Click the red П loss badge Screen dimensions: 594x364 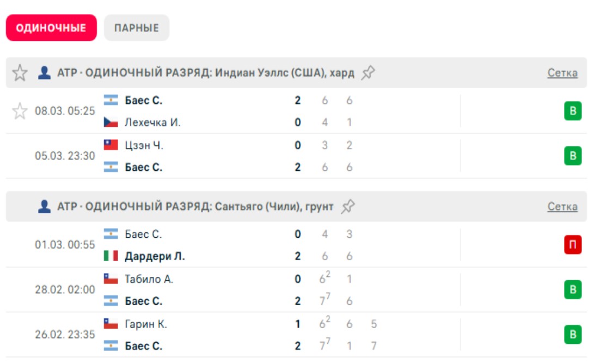pyautogui.click(x=572, y=245)
